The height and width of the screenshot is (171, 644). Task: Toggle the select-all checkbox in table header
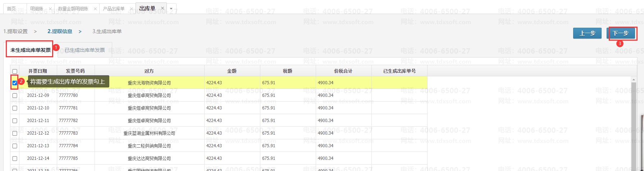[x=15, y=71]
